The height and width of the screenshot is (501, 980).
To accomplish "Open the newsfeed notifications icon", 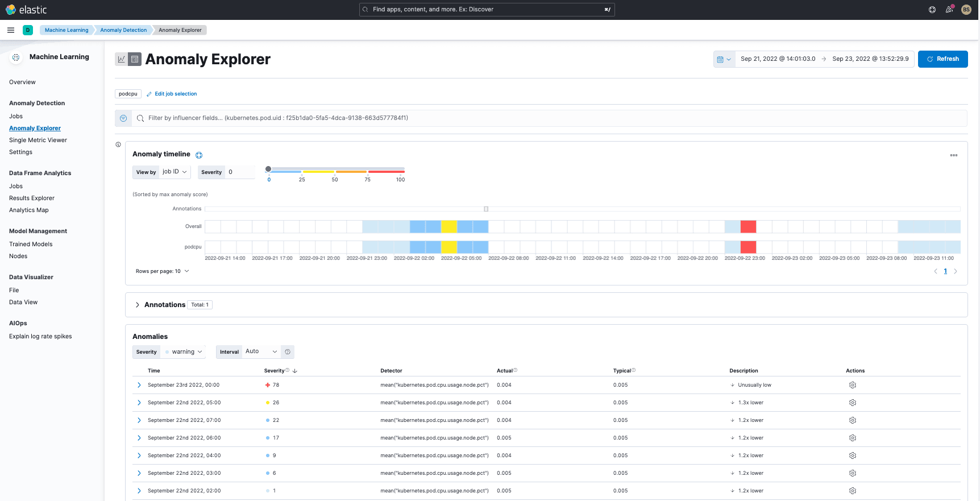I will click(x=949, y=10).
